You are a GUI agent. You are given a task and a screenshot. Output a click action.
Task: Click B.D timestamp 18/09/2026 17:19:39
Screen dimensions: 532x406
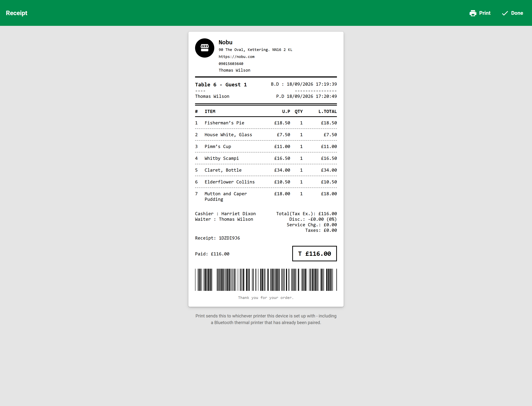pyautogui.click(x=304, y=84)
